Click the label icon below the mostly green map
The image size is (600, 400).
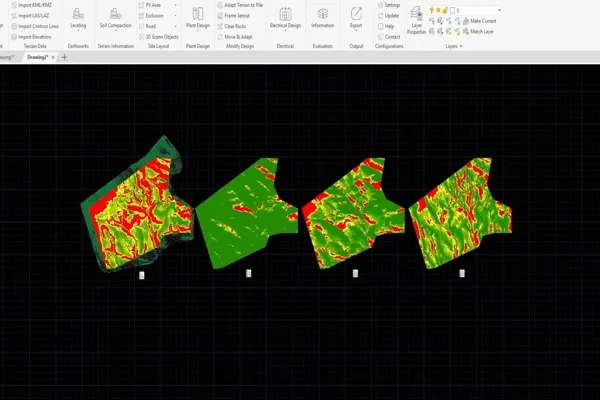coord(249,273)
